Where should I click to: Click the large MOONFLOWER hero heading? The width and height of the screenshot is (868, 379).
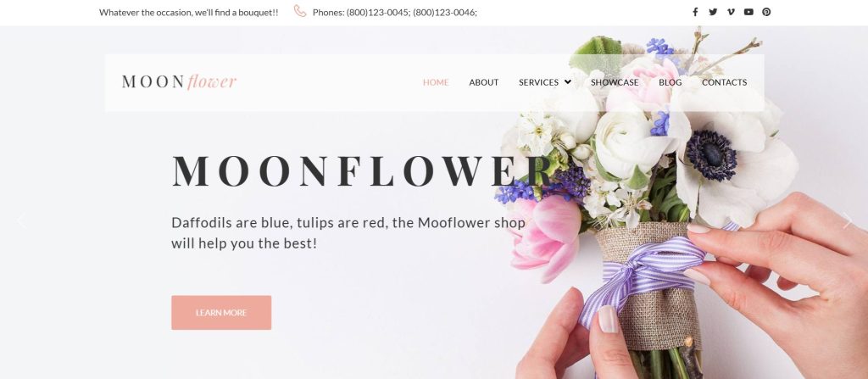click(363, 170)
